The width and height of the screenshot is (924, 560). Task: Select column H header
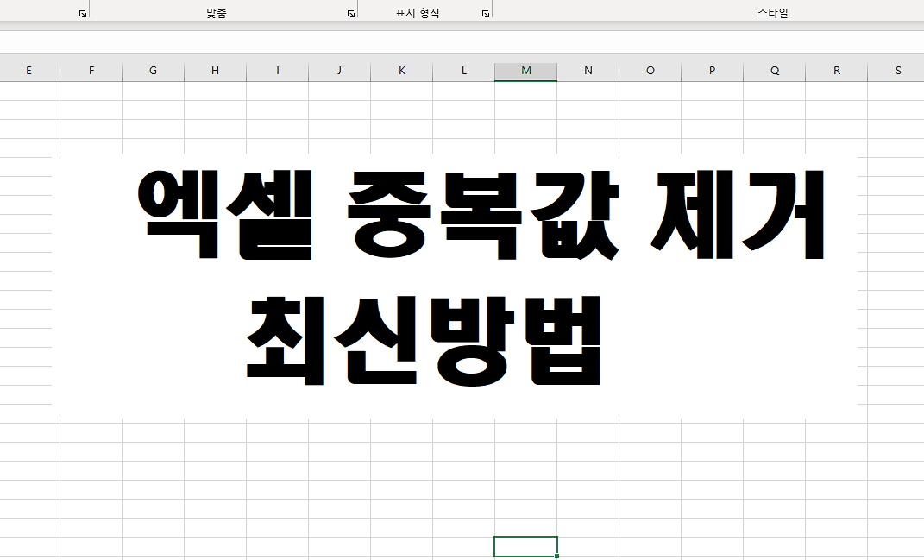point(215,70)
